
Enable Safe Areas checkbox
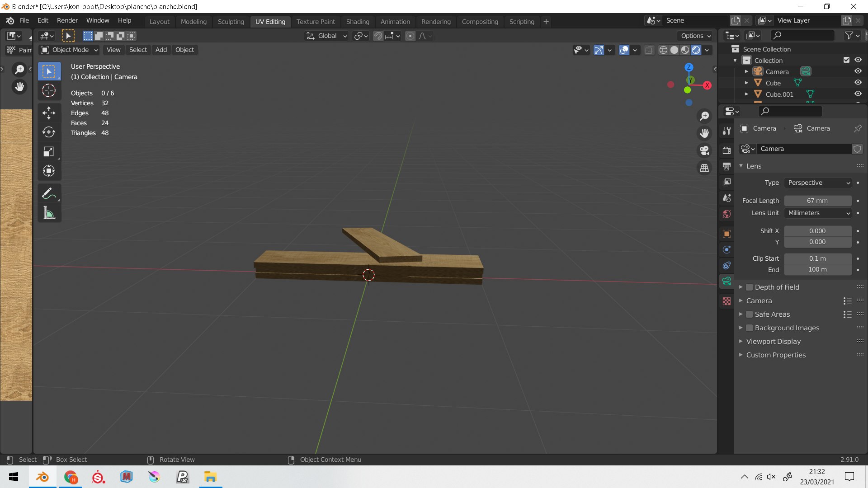pos(749,314)
